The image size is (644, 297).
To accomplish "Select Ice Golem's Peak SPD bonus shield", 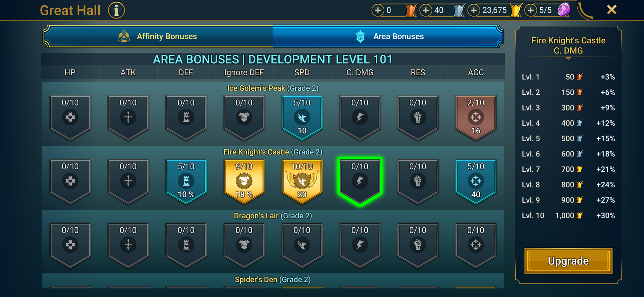I will [x=302, y=118].
